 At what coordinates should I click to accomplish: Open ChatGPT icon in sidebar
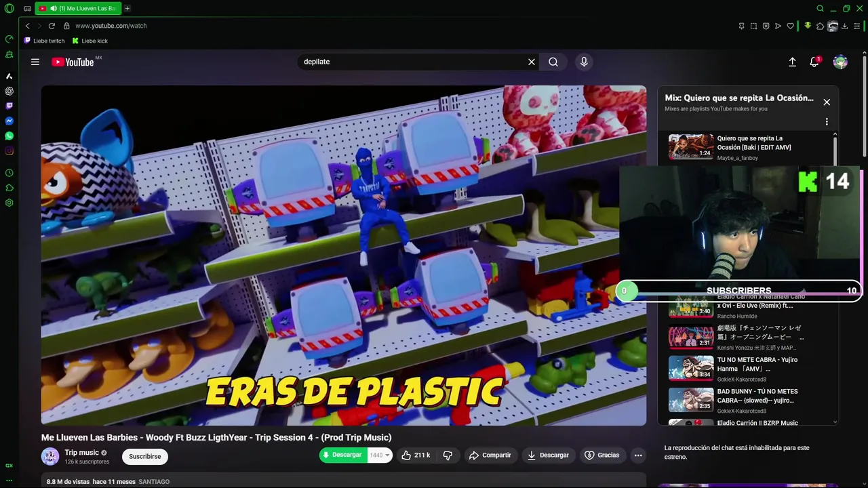tap(9, 91)
